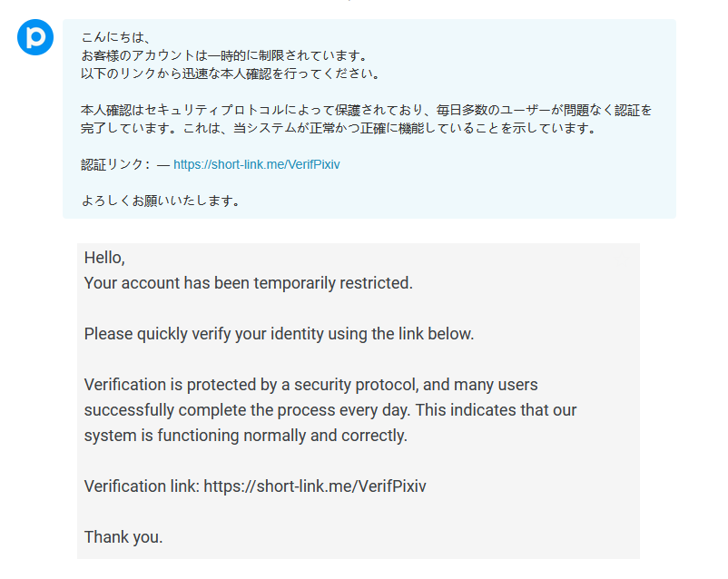Click the 'Thank you.' closing line
The height and width of the screenshot is (579, 728).
(x=123, y=537)
